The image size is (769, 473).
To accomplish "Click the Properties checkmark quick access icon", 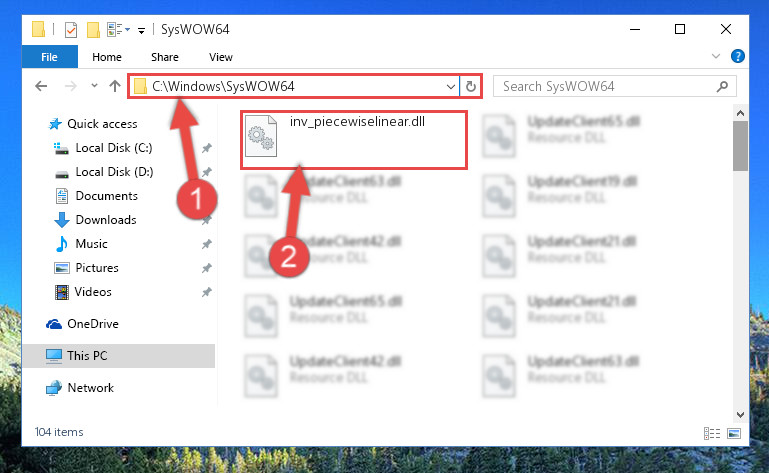I will [71, 30].
